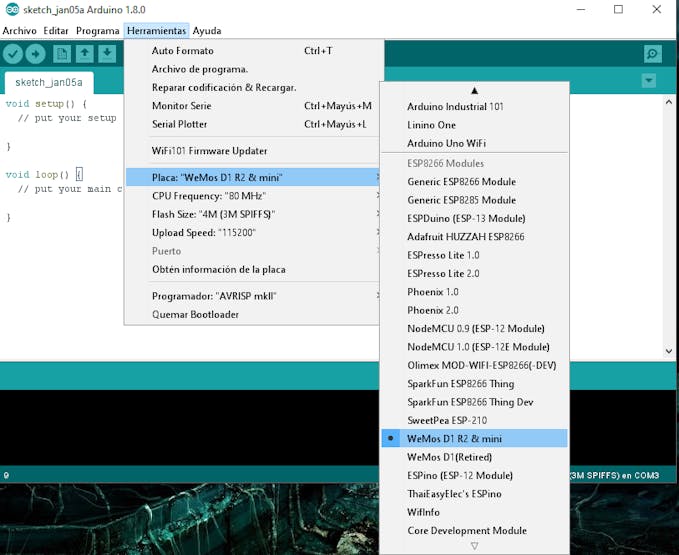Select NodeMCU 1.0 (ESP-12E Module)
Image resolution: width=679 pixels, height=555 pixels.
pos(474,347)
